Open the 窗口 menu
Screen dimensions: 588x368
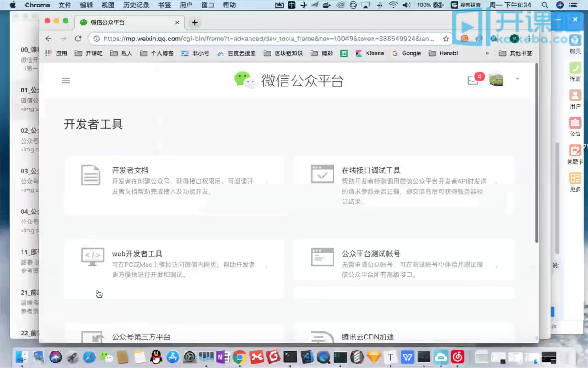tap(208, 5)
